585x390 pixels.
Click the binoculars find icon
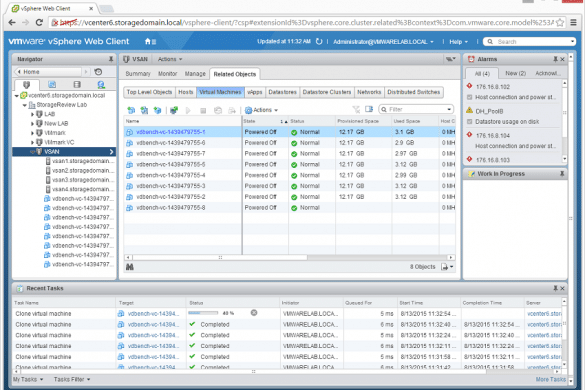point(130,267)
